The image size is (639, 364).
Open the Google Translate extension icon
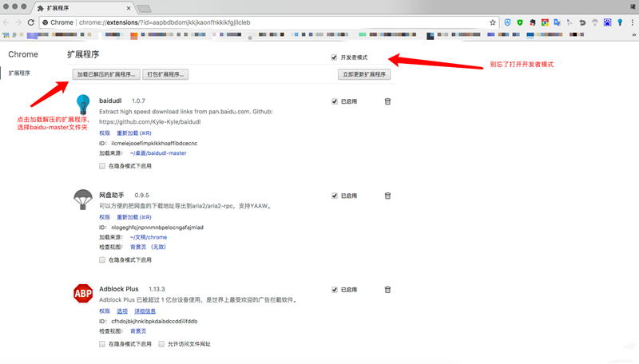557,22
